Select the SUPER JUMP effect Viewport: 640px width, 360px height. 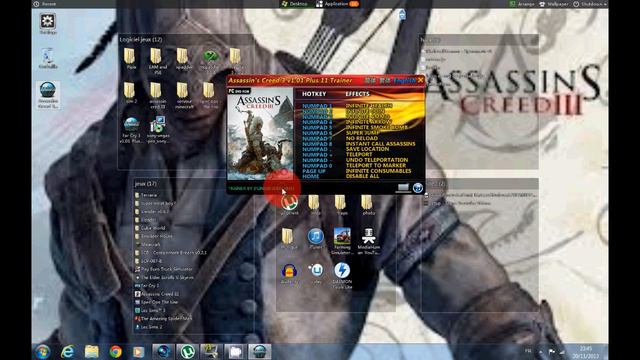pyautogui.click(x=362, y=133)
